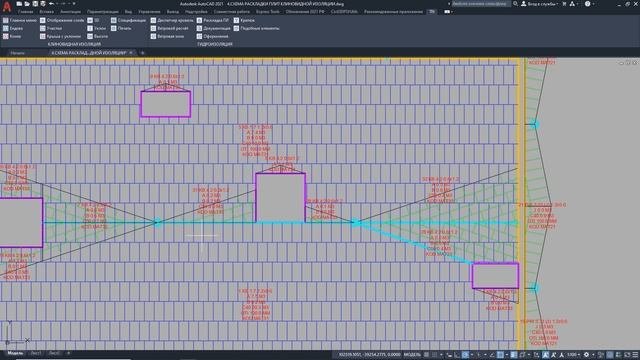Click the New drawing icon in Quick Access

pos(19,4)
